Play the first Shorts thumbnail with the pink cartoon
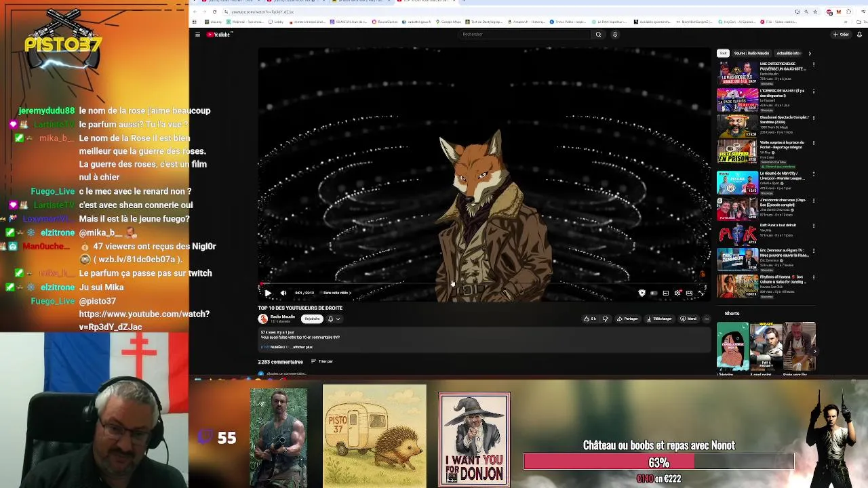 (733, 346)
